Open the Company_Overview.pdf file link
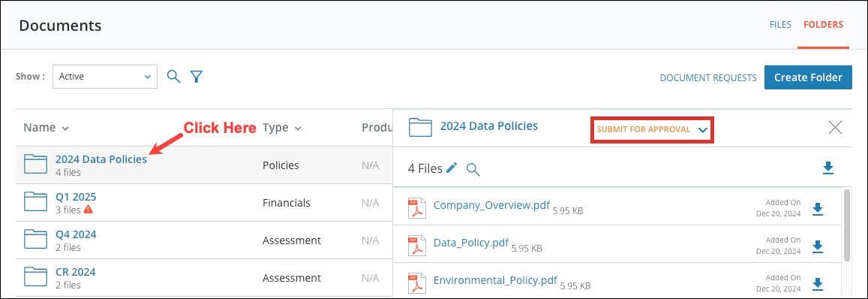 (x=491, y=205)
